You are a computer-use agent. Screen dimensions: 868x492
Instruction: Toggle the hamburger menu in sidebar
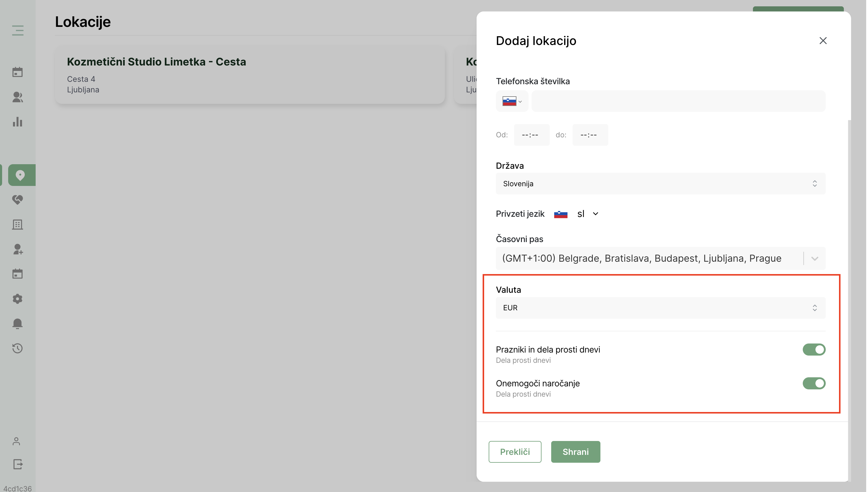(18, 30)
